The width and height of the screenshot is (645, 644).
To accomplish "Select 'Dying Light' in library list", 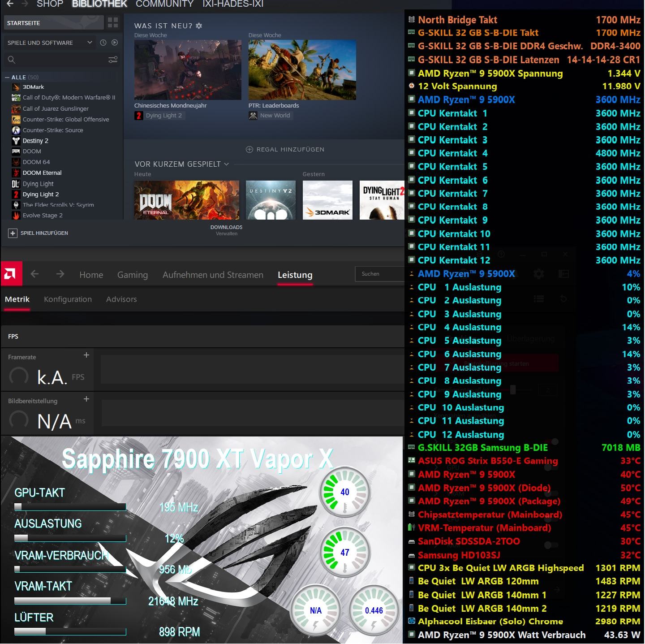I will tap(38, 184).
